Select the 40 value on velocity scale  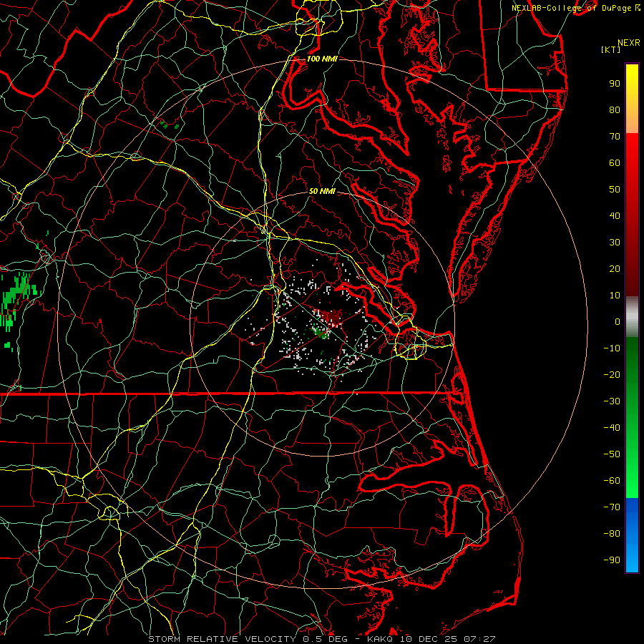coord(615,216)
